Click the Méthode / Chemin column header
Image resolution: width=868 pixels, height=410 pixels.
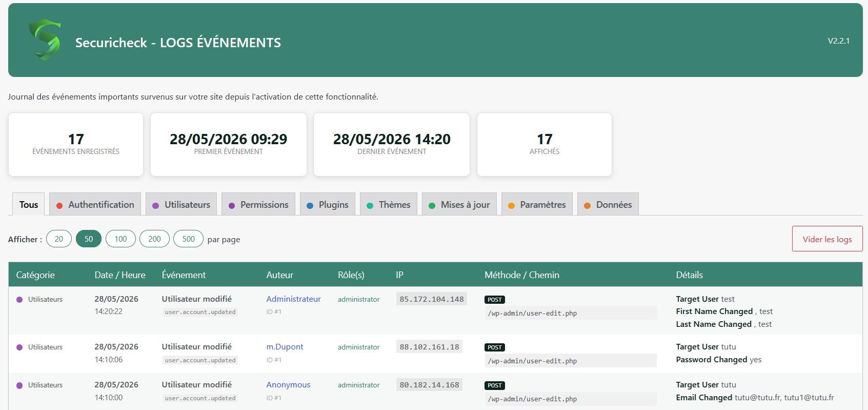[x=522, y=275]
